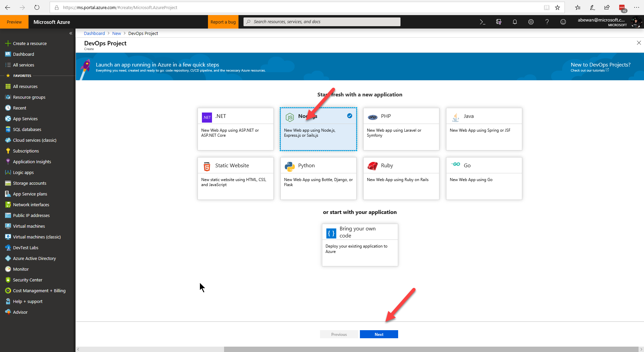Open the browser reading view icon
The height and width of the screenshot is (352, 644).
tap(547, 7)
